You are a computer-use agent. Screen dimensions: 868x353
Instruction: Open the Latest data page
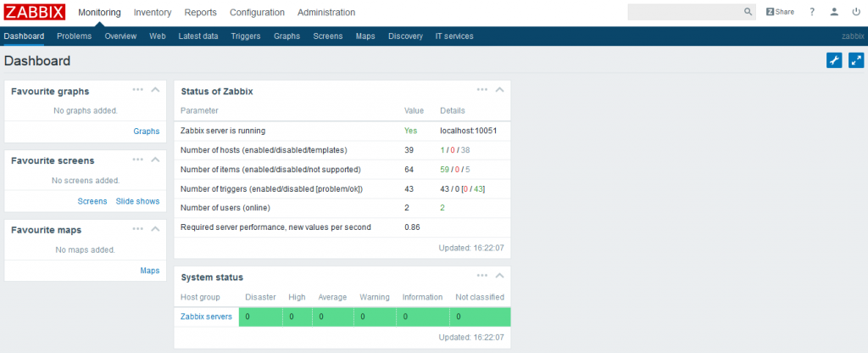click(198, 36)
